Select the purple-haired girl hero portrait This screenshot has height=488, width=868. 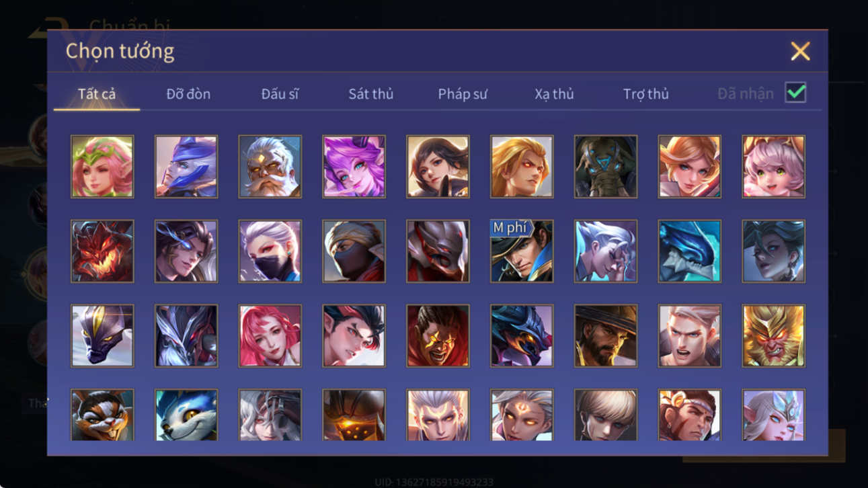(x=354, y=167)
